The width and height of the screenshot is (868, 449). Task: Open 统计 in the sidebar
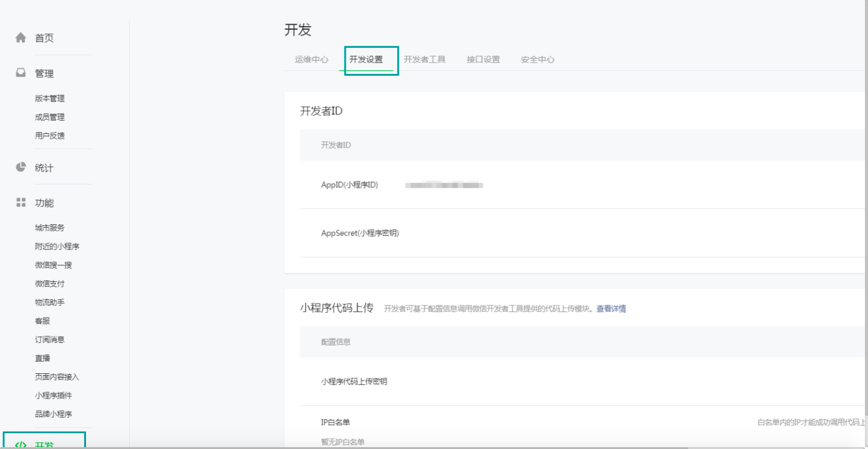44,168
